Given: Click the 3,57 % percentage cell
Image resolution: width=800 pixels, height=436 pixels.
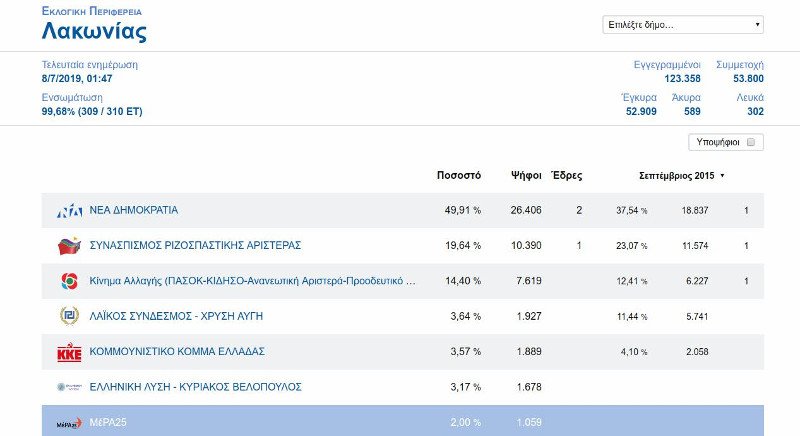Looking at the screenshot, I should coord(465,351).
